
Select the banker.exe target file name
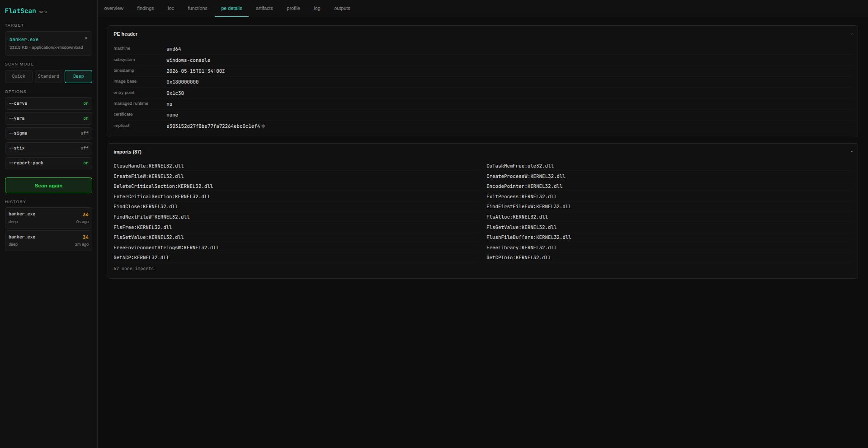tap(24, 40)
